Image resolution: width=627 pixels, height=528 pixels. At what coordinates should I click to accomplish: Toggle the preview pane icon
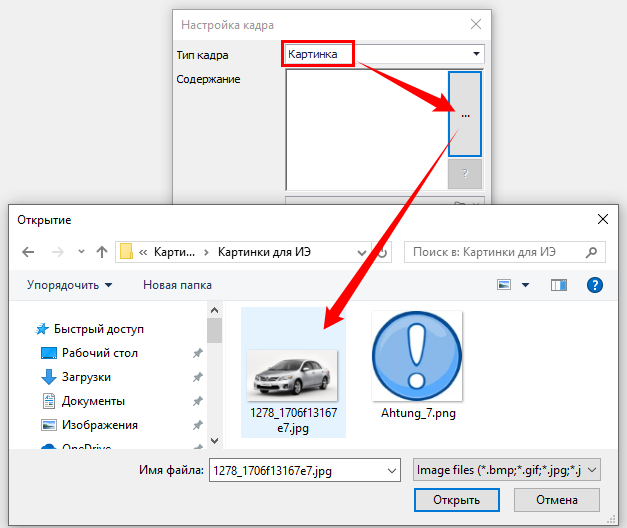(x=558, y=285)
